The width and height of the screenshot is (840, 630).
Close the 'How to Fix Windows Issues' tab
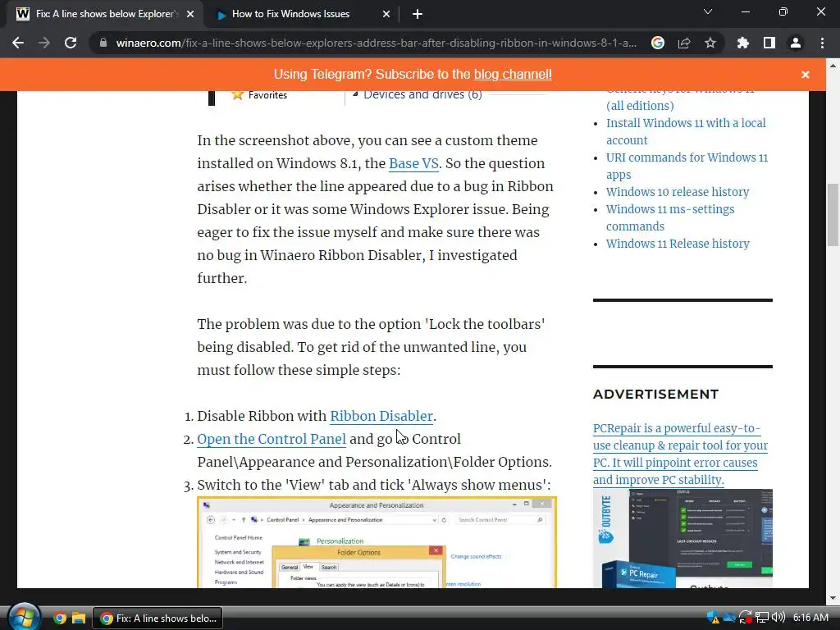point(386,15)
